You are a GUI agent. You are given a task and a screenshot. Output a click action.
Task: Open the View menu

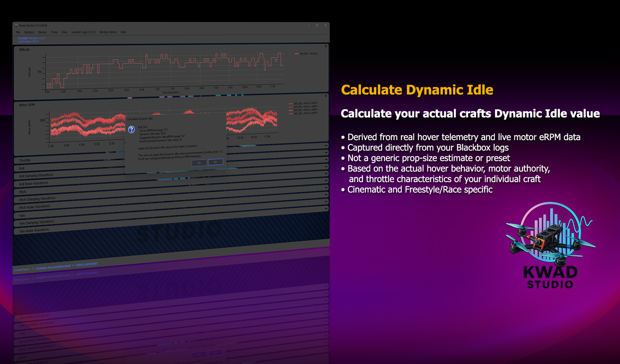(x=64, y=32)
